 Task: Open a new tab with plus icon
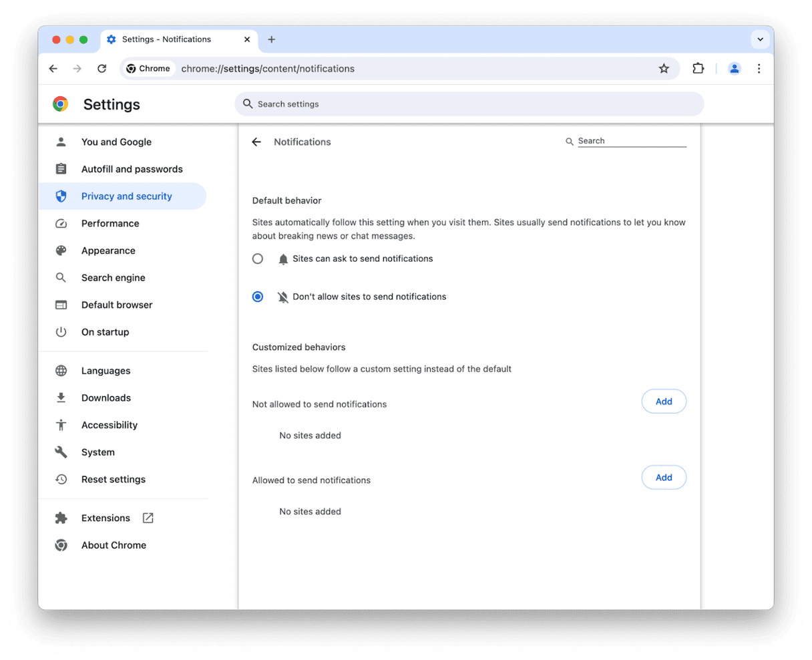pos(271,39)
